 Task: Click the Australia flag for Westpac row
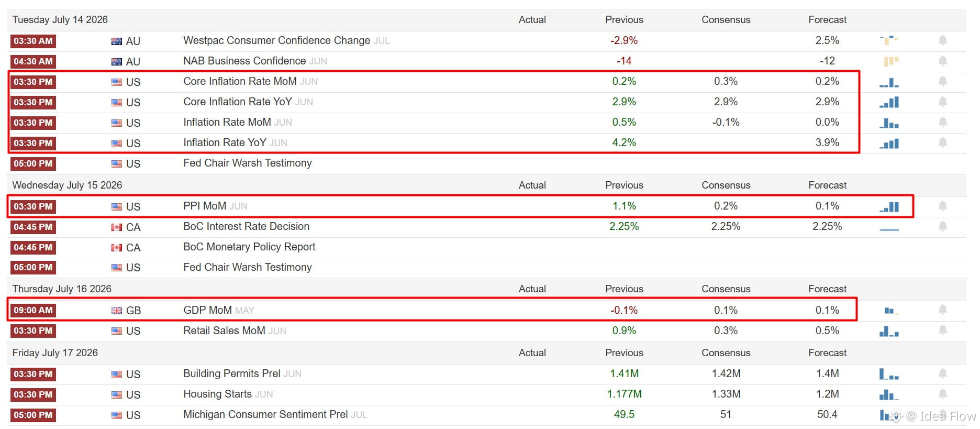[x=117, y=41]
